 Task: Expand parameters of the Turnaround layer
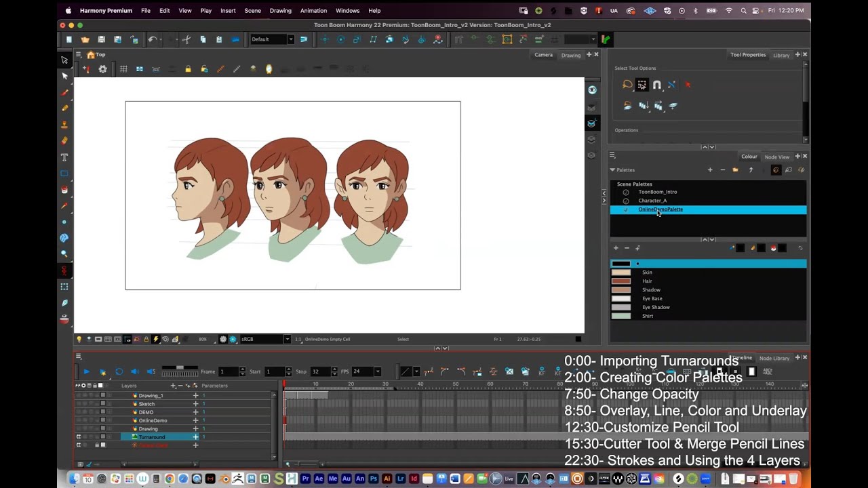(195, 437)
